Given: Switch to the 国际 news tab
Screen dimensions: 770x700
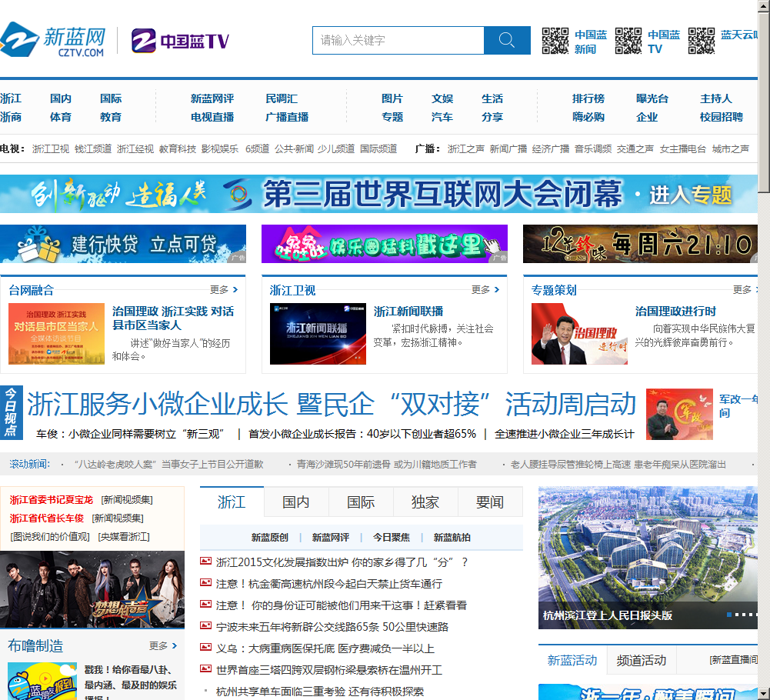Looking at the screenshot, I should coord(361,502).
